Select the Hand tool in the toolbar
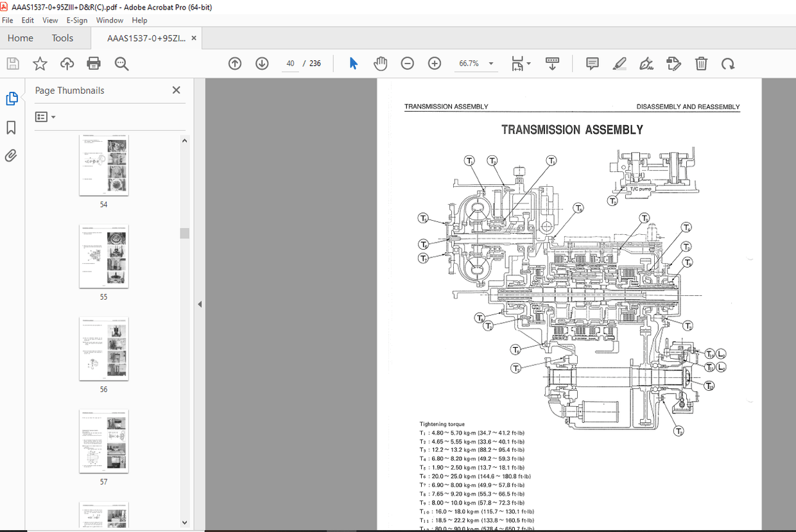The height and width of the screenshot is (532, 796). tap(380, 63)
